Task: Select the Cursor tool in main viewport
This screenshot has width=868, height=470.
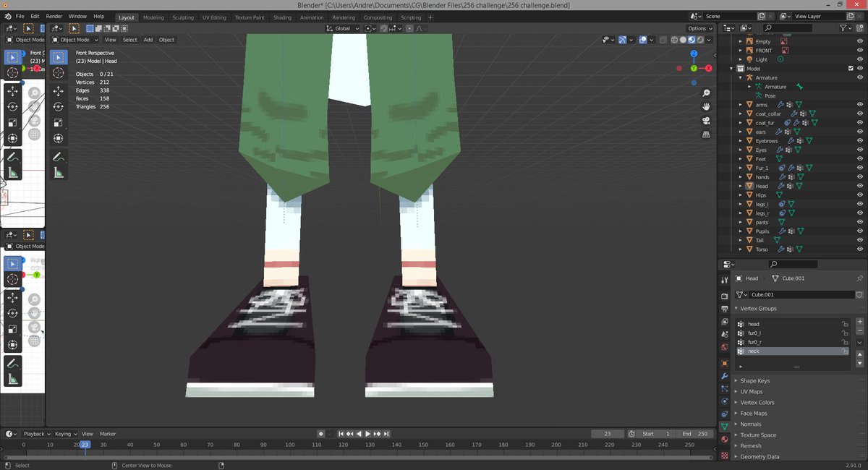Action: point(59,73)
